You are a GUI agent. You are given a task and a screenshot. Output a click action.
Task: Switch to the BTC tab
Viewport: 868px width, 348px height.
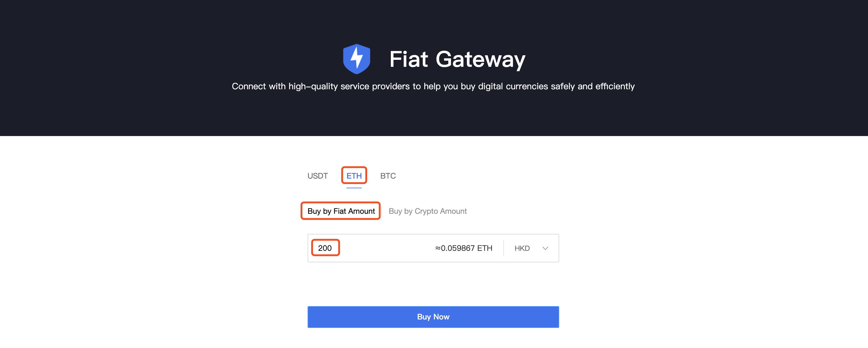pyautogui.click(x=388, y=176)
